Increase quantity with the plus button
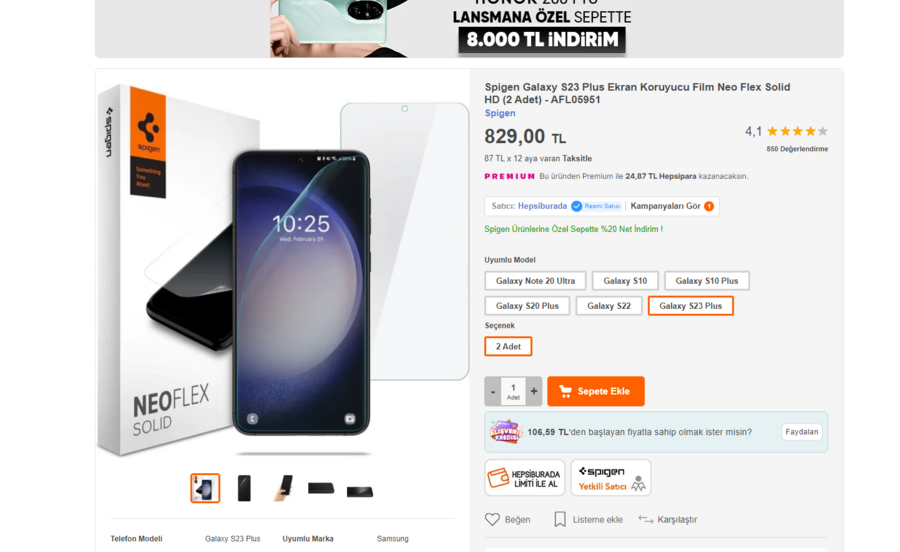This screenshot has height=552, width=900. click(534, 391)
